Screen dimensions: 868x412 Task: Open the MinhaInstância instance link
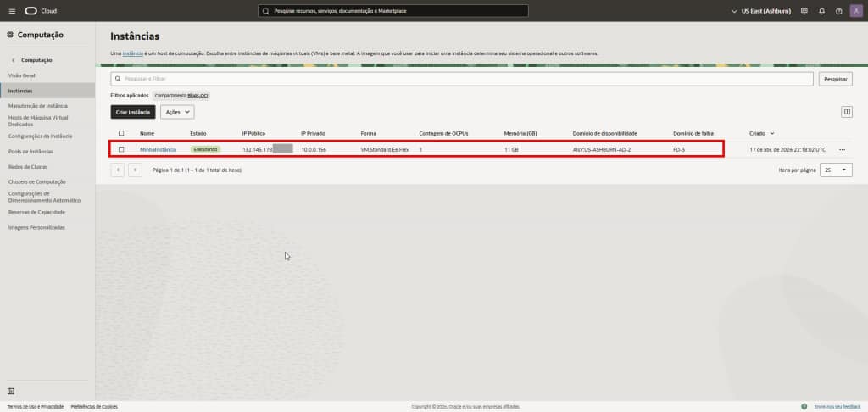pos(159,149)
